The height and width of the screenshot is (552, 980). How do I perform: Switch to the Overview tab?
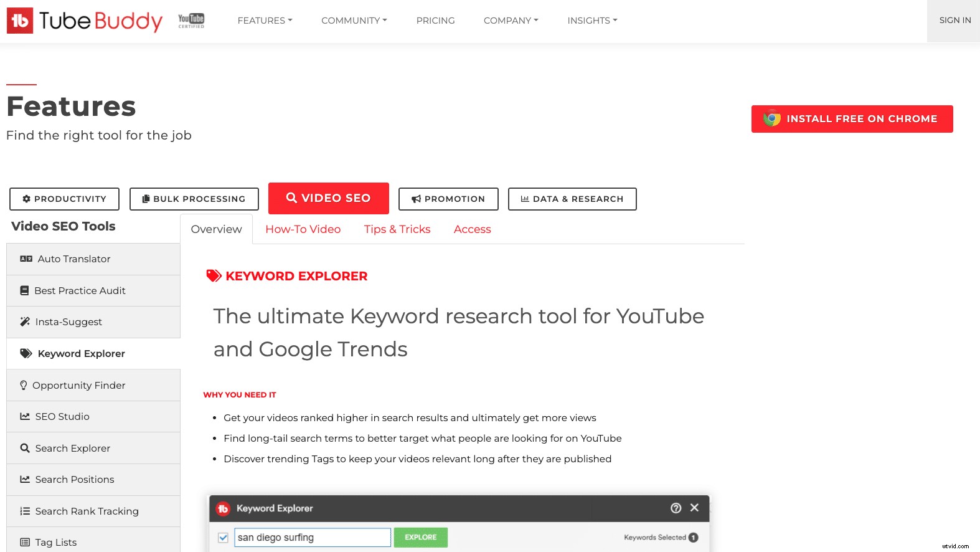pyautogui.click(x=216, y=229)
